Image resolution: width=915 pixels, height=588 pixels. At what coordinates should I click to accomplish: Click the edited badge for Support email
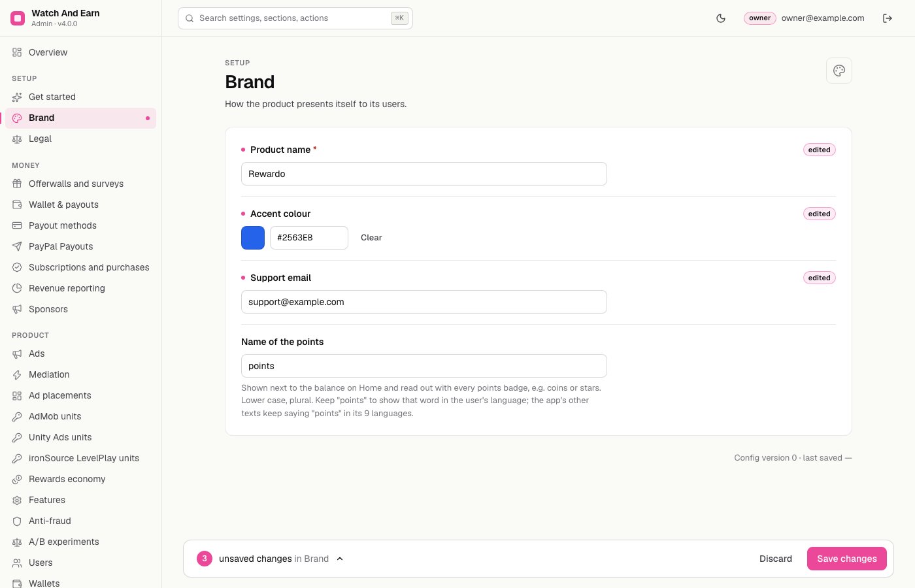[x=820, y=278]
